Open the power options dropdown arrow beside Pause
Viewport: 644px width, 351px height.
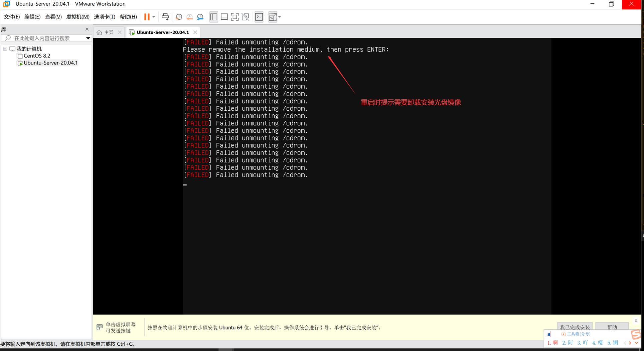point(154,17)
